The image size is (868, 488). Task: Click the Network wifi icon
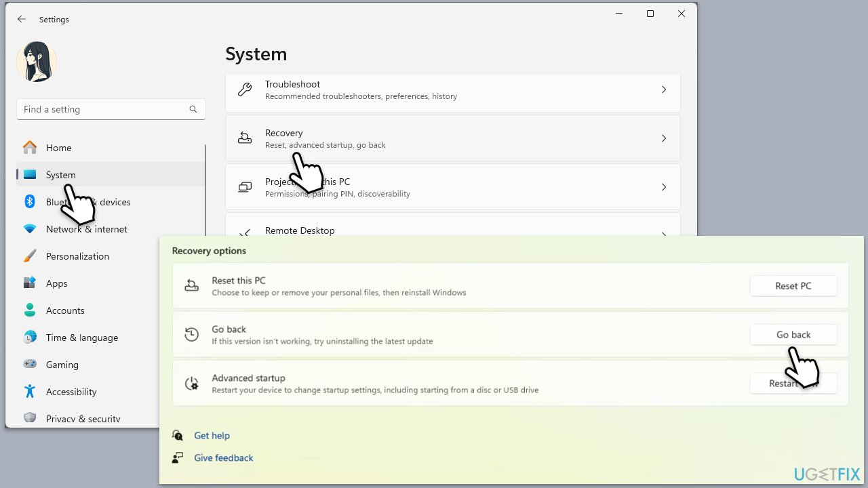(30, 229)
